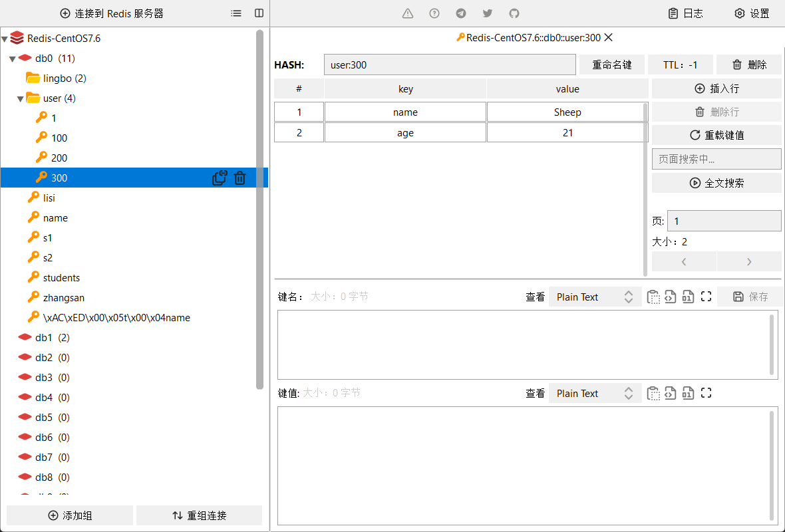785x532 pixels.
Task: Select the Sheep value cell
Action: click(x=567, y=112)
